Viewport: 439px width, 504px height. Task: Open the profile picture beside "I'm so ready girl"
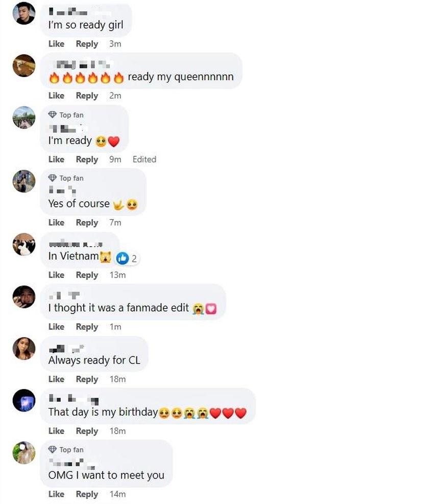[x=23, y=13]
